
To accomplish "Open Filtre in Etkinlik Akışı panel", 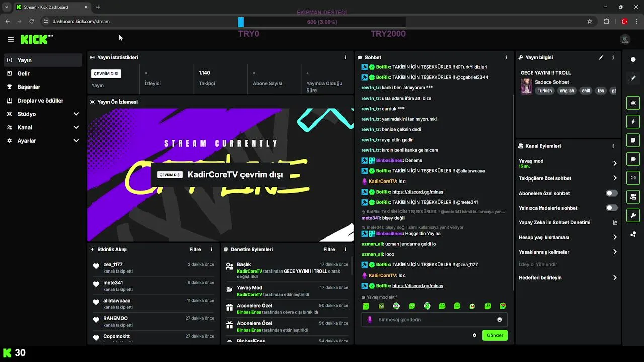I will point(195,249).
